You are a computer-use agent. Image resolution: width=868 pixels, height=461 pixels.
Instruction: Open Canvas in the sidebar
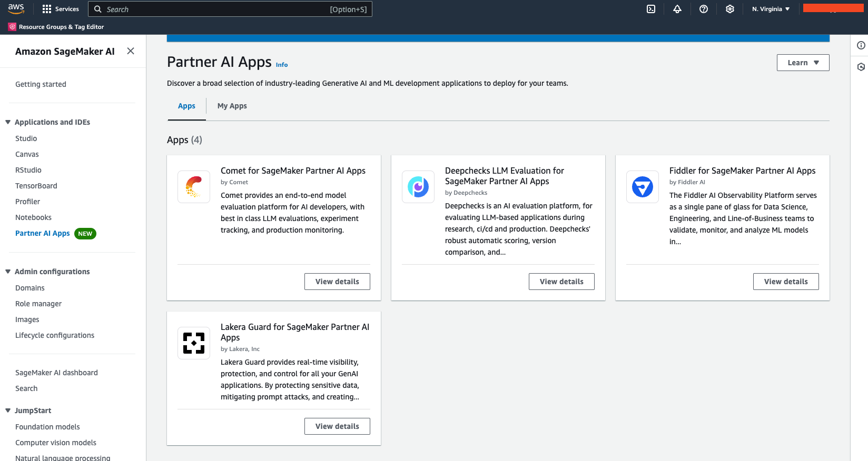coord(27,154)
